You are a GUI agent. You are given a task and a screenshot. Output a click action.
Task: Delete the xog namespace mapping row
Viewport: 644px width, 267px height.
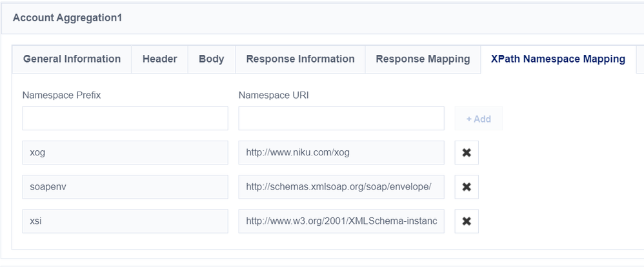(467, 153)
